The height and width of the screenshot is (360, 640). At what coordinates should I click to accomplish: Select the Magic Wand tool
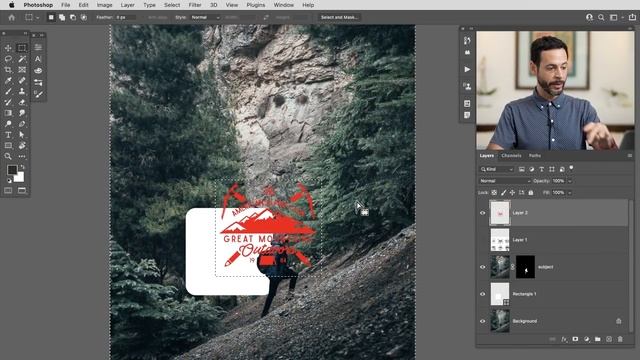[x=22, y=59]
